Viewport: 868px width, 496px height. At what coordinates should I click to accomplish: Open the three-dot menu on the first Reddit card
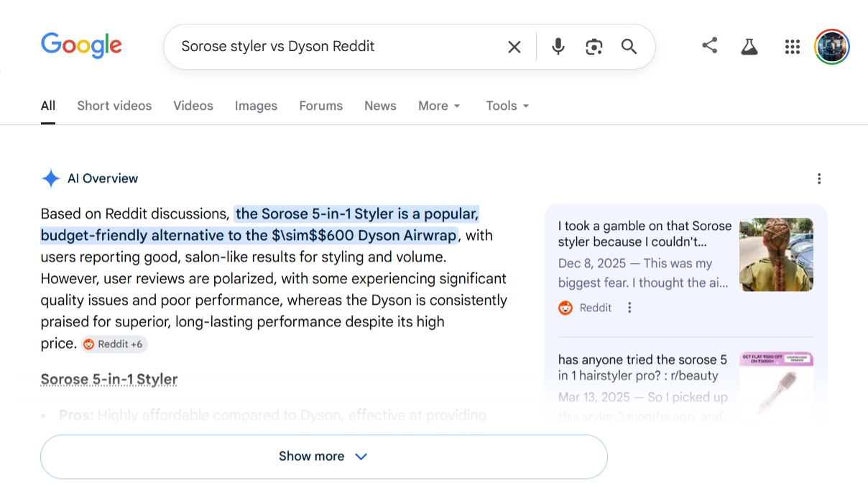[x=629, y=307]
